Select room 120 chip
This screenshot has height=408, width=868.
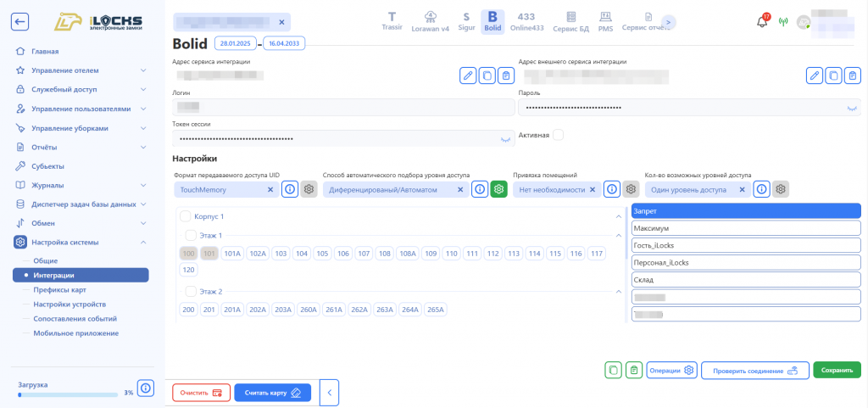pyautogui.click(x=189, y=270)
